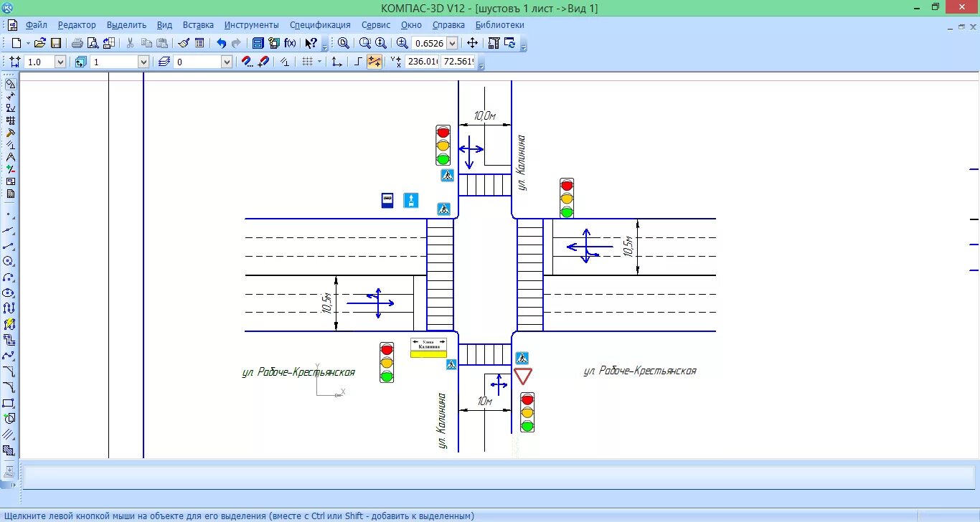
Task: Select the Rectangle tool in left panel
Action: click(9, 403)
